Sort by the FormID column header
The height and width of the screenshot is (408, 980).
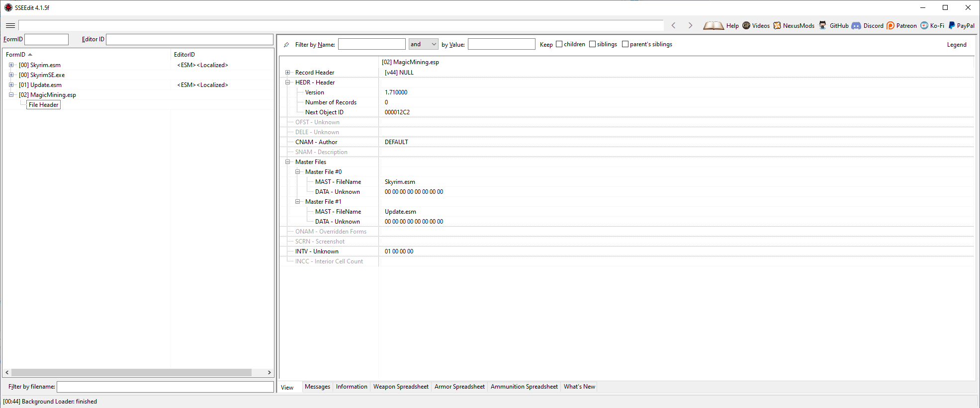coord(87,55)
